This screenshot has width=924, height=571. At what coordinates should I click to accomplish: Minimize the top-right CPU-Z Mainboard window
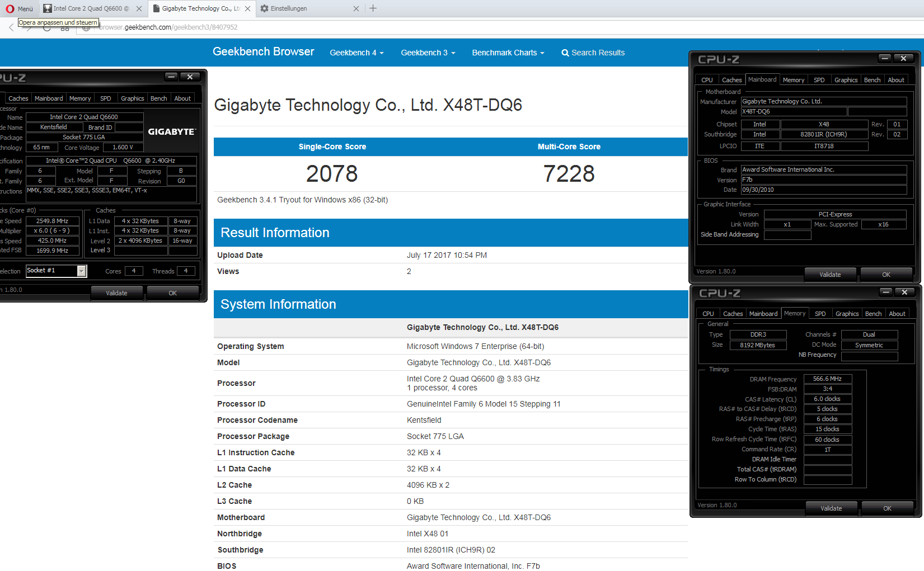click(x=884, y=58)
